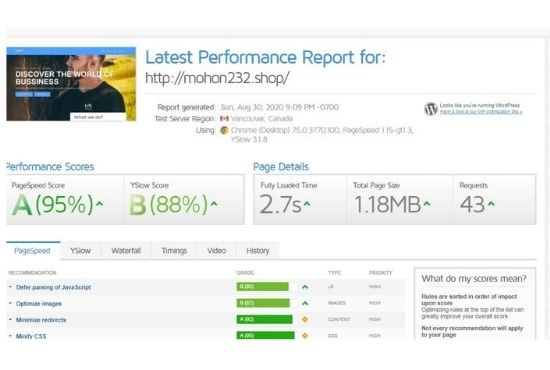Click the TYPE column header

334,273
